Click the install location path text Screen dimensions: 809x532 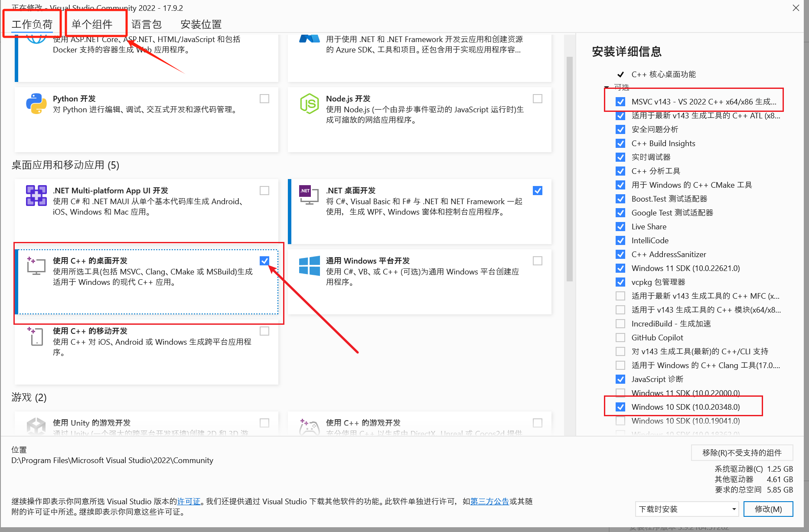[x=112, y=460]
